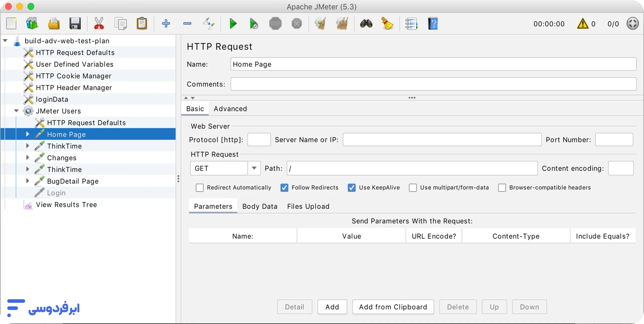
Task: Open the Body Data tab
Action: click(260, 206)
